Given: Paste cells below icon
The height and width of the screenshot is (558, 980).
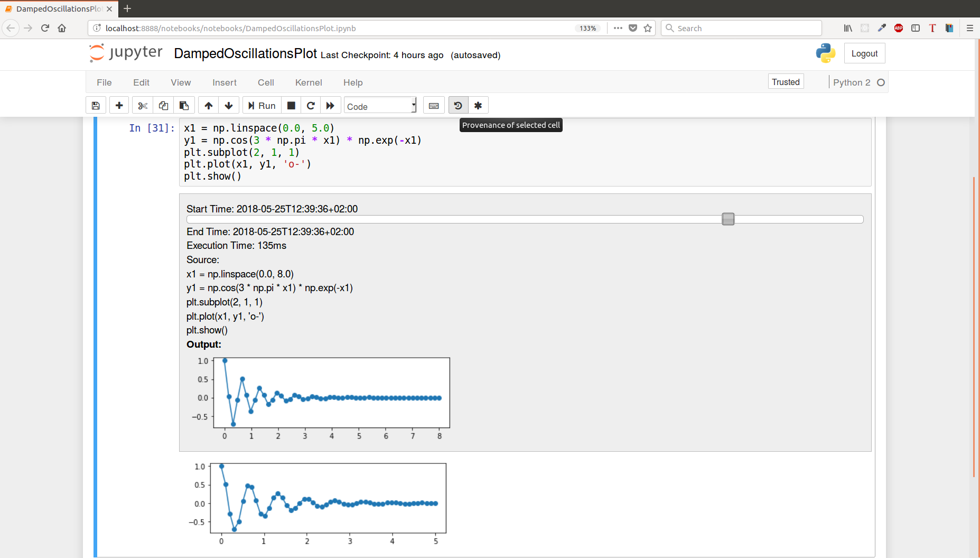Looking at the screenshot, I should point(184,106).
